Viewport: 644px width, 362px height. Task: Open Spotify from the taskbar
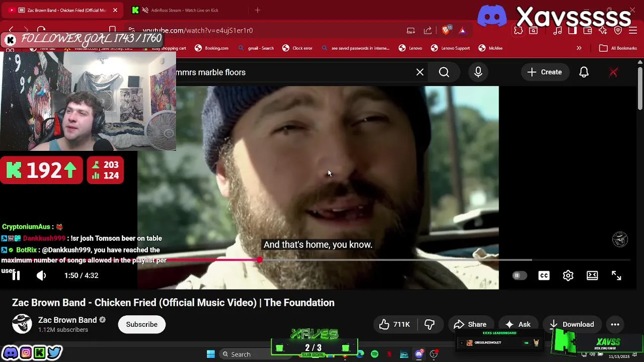(375, 354)
